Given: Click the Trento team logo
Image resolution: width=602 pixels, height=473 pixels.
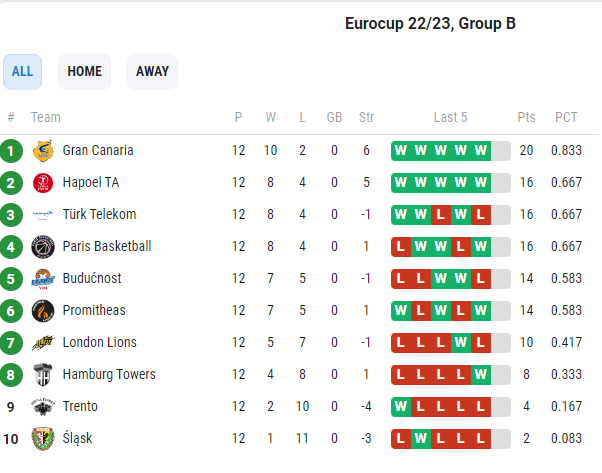Looking at the screenshot, I should click(x=42, y=407).
